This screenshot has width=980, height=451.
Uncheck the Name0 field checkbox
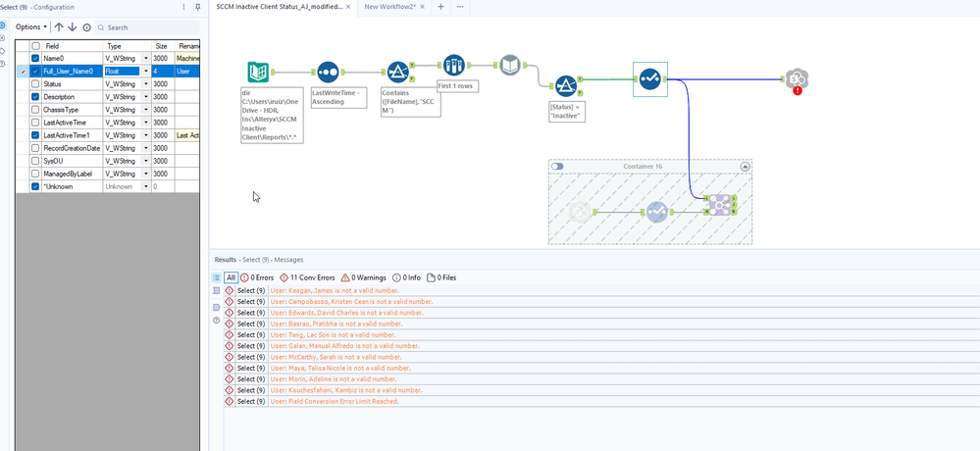35,58
